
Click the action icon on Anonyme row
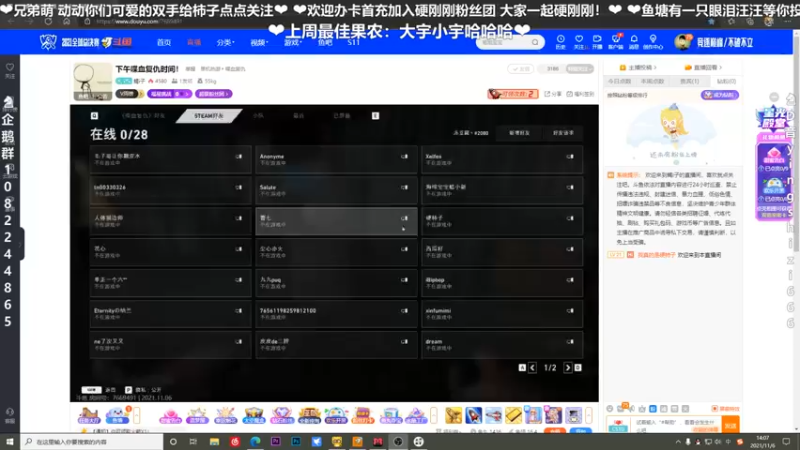405,157
